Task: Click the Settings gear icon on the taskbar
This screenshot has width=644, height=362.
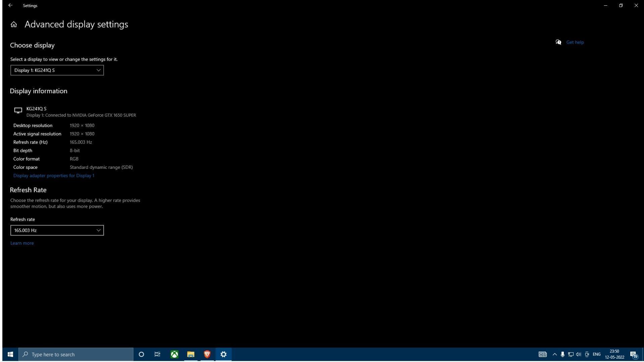Action: [x=223, y=354]
